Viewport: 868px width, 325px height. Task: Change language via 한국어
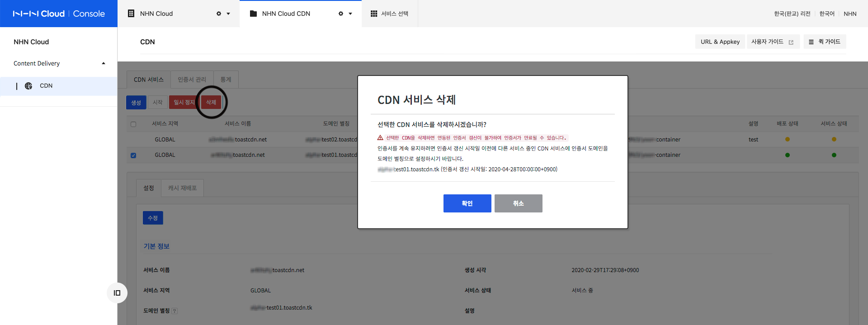tap(827, 14)
